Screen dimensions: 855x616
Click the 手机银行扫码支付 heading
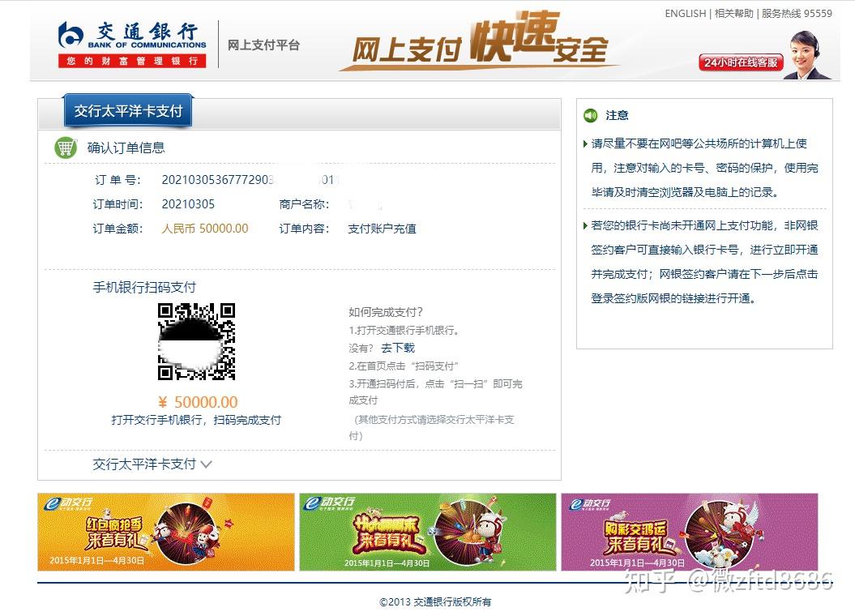tap(144, 287)
